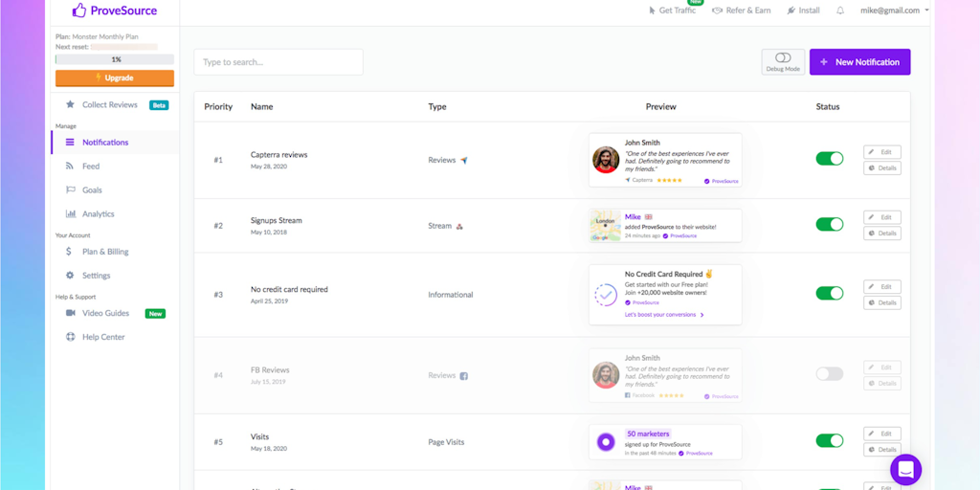Visit the Help Center
This screenshot has width=980, height=490.
point(103,337)
